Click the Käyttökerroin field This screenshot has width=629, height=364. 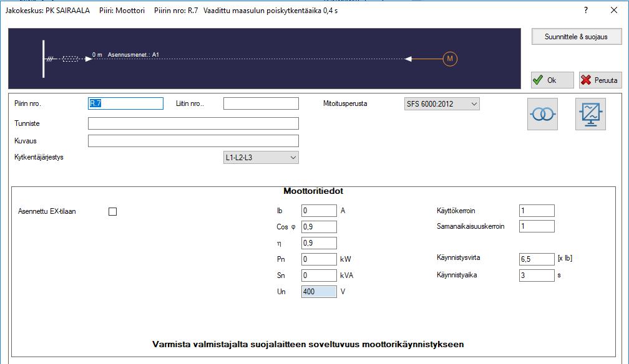pyautogui.click(x=537, y=211)
